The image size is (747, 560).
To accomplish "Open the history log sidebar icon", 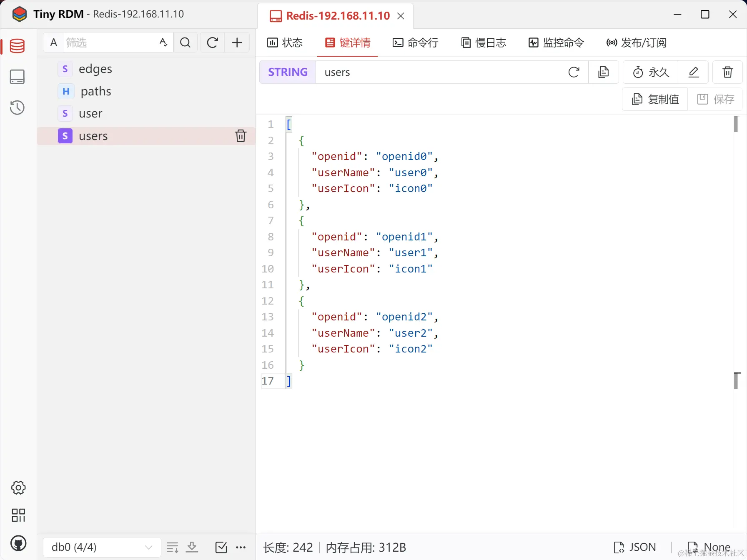I will coord(17,107).
